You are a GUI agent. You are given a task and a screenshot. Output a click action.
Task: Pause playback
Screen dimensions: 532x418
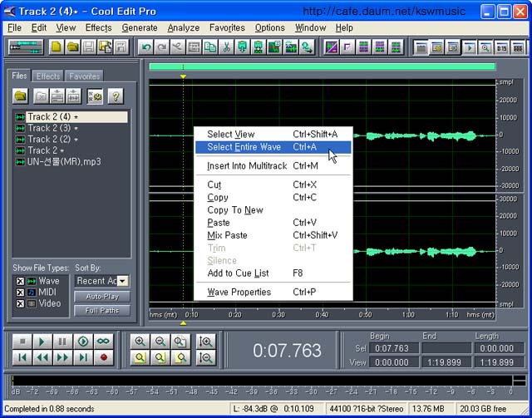pyautogui.click(x=63, y=342)
